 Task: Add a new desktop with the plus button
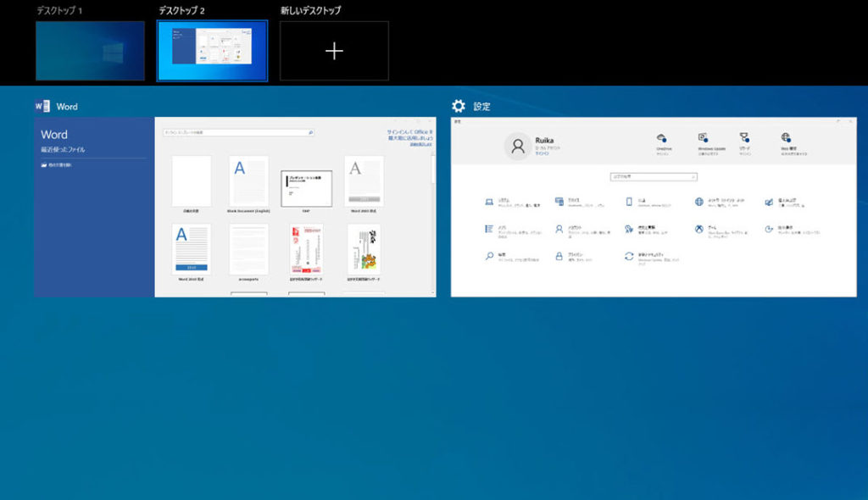(x=334, y=51)
